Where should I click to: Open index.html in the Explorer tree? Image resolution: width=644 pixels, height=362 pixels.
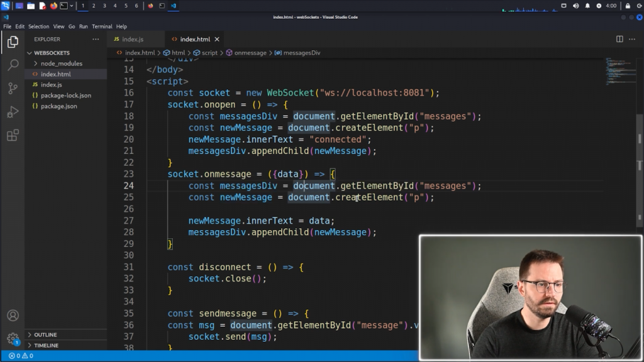(x=55, y=74)
